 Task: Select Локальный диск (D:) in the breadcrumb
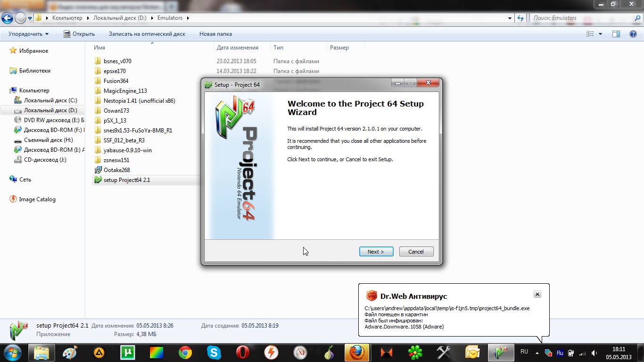pos(120,18)
